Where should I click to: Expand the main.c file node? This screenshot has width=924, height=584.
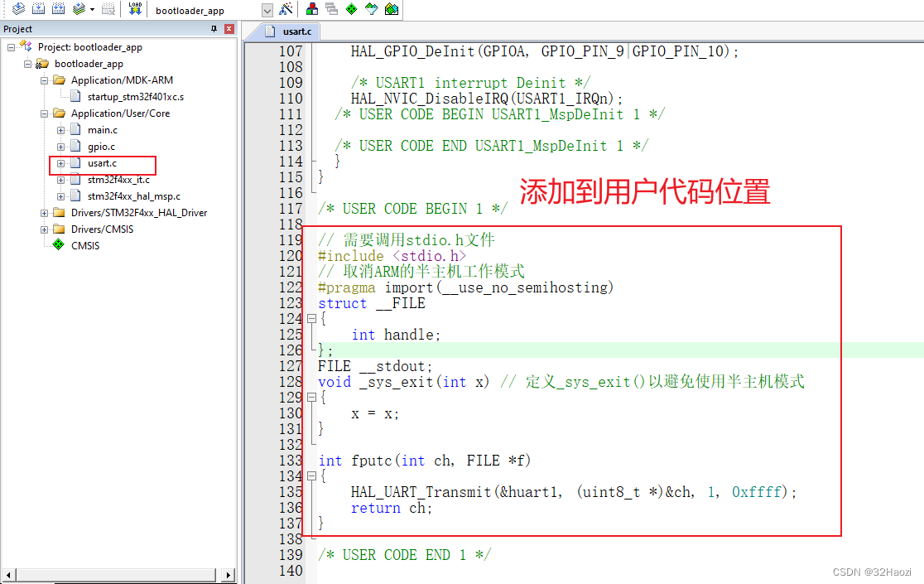click(x=60, y=130)
